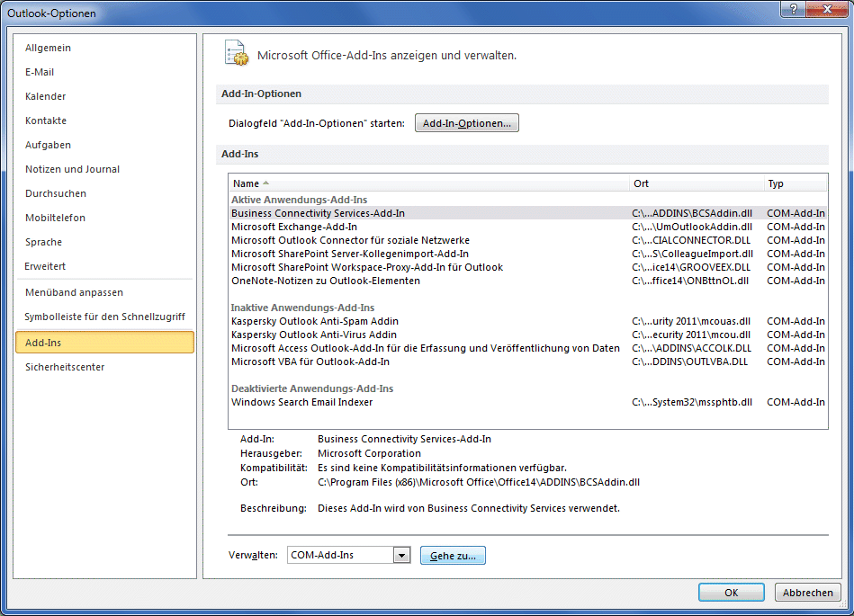
Task: Select OneNote-Notizen zu Outlook-Elementen row
Action: coord(326,281)
